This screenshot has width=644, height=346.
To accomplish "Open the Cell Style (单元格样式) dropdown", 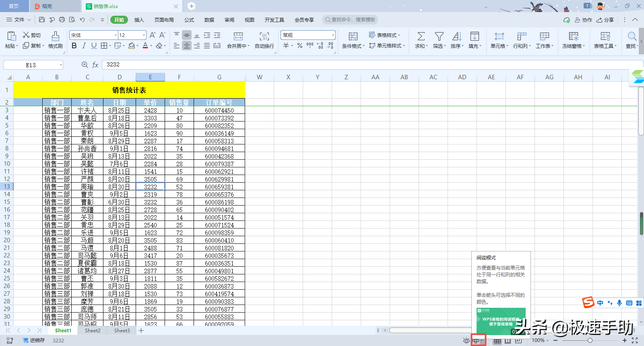I will tap(387, 45).
